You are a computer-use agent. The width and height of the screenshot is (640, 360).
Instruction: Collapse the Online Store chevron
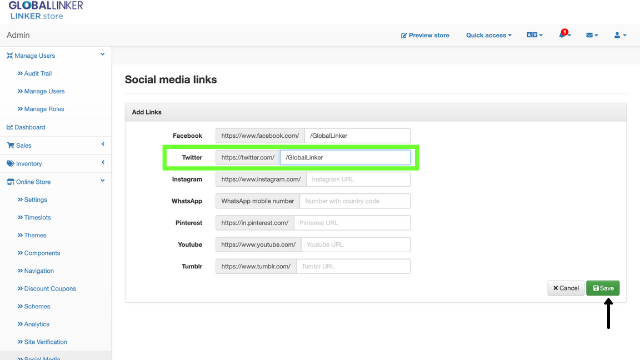[102, 180]
